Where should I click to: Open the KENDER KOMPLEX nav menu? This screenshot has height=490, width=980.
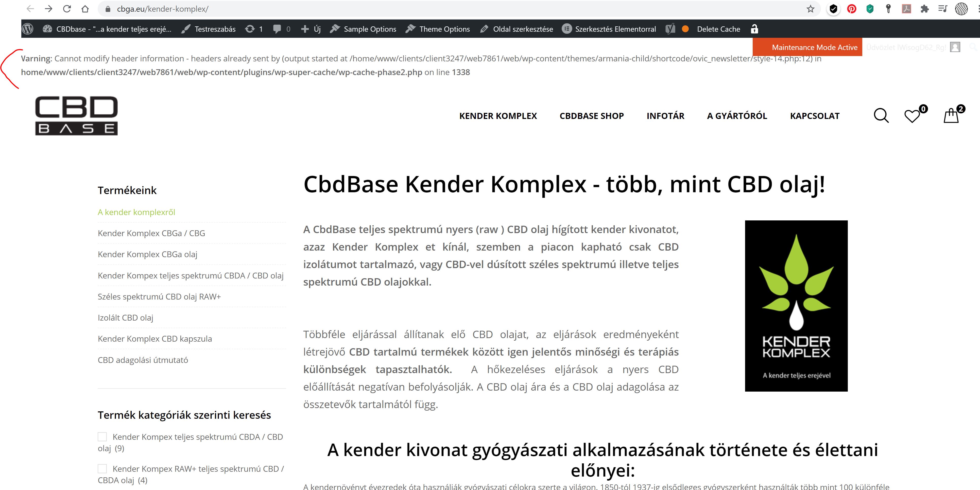498,116
